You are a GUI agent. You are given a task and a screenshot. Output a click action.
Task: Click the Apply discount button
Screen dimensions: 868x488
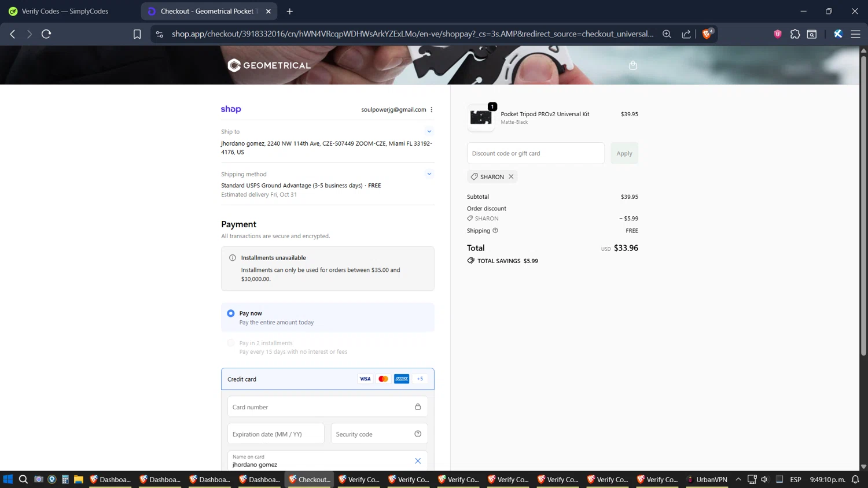(624, 153)
